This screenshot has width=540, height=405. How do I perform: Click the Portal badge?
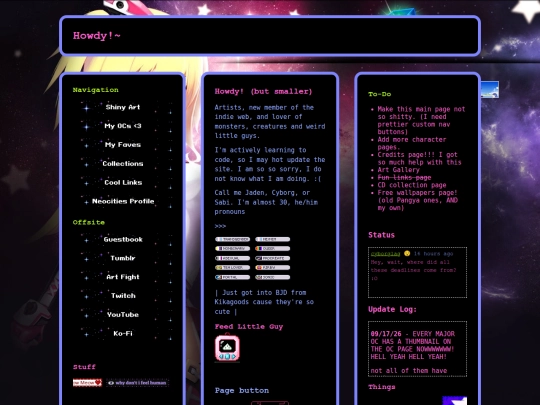pyautogui.click(x=232, y=277)
